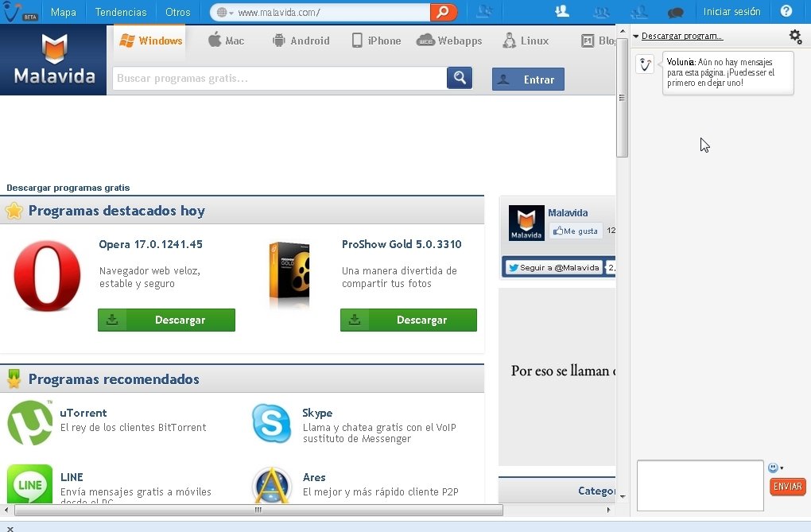811x532 pixels.
Task: Click the white user with arrow icon
Action: (562, 11)
